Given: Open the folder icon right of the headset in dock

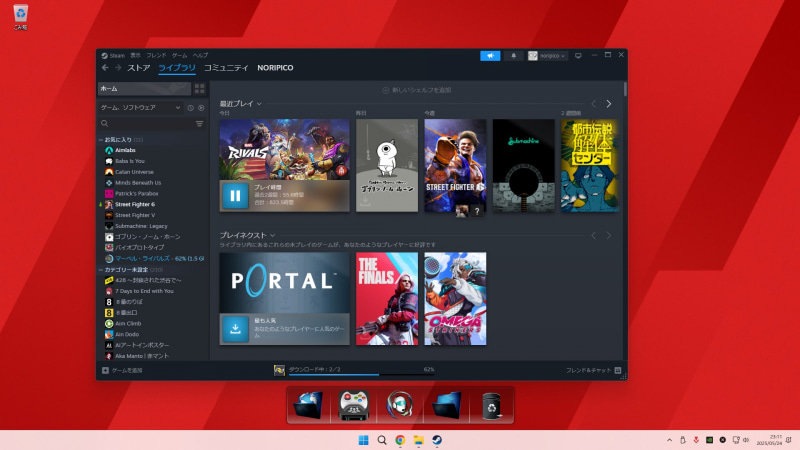Looking at the screenshot, I should 446,405.
